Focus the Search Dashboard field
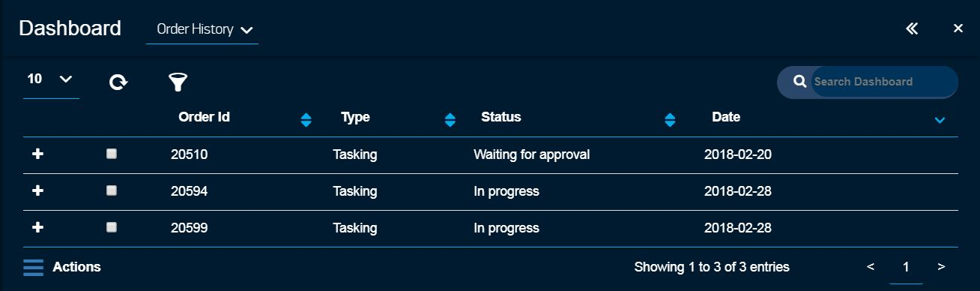980x291 pixels. tap(883, 82)
